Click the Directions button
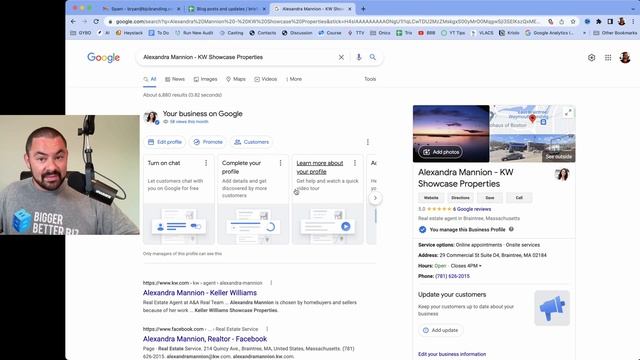The height and width of the screenshot is (360, 640). pos(460,198)
